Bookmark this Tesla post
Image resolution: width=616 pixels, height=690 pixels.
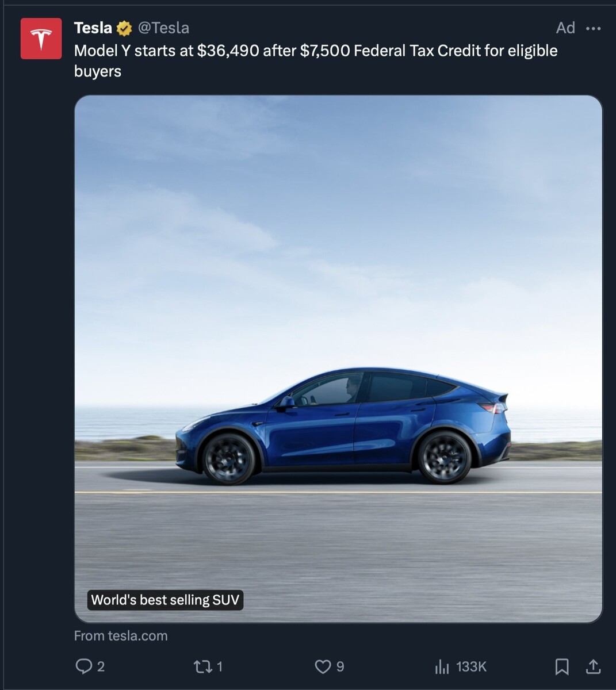point(562,666)
